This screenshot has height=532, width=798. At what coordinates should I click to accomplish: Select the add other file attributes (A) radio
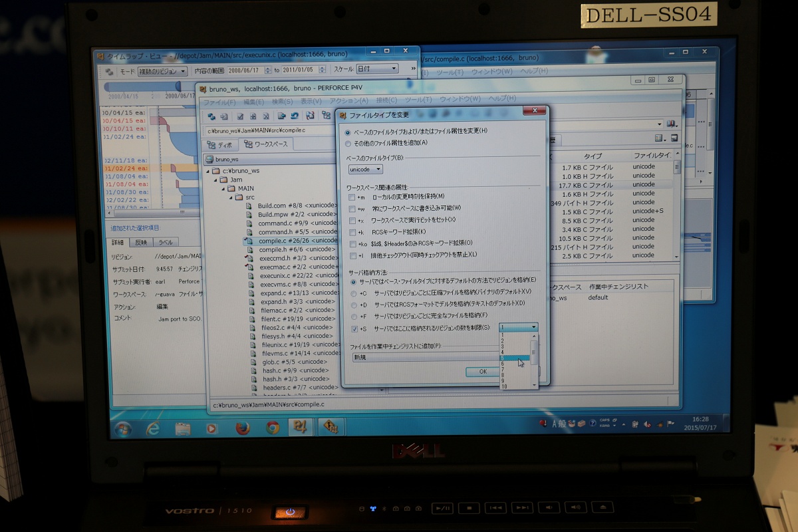(348, 142)
